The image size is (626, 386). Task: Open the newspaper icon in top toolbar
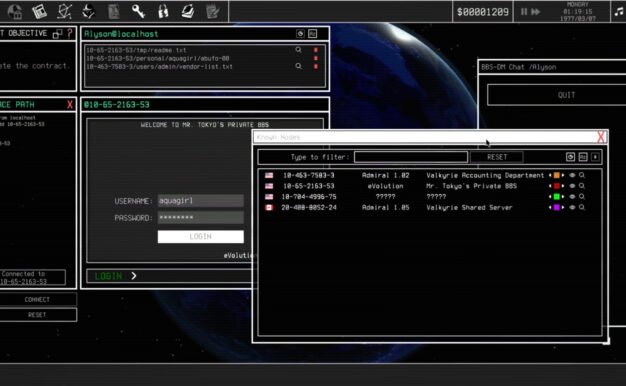pyautogui.click(x=40, y=11)
